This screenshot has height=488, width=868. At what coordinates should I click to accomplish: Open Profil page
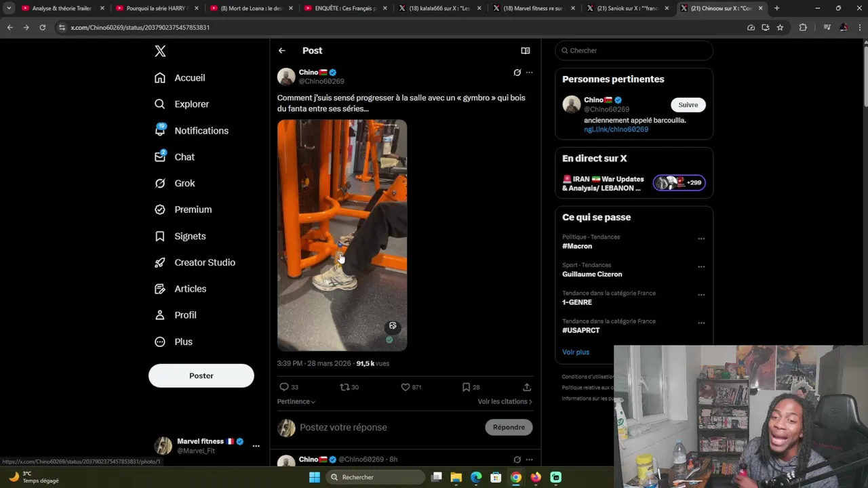click(x=175, y=315)
